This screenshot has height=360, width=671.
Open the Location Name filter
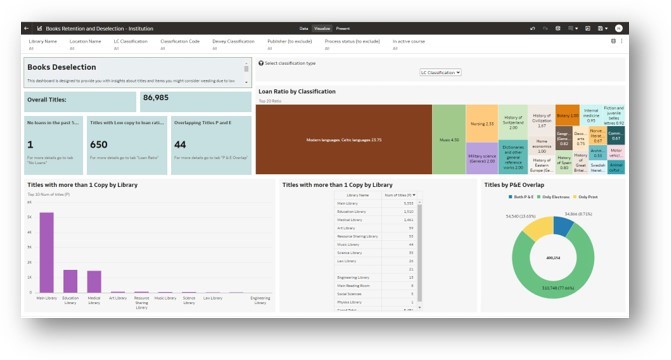pyautogui.click(x=85, y=44)
